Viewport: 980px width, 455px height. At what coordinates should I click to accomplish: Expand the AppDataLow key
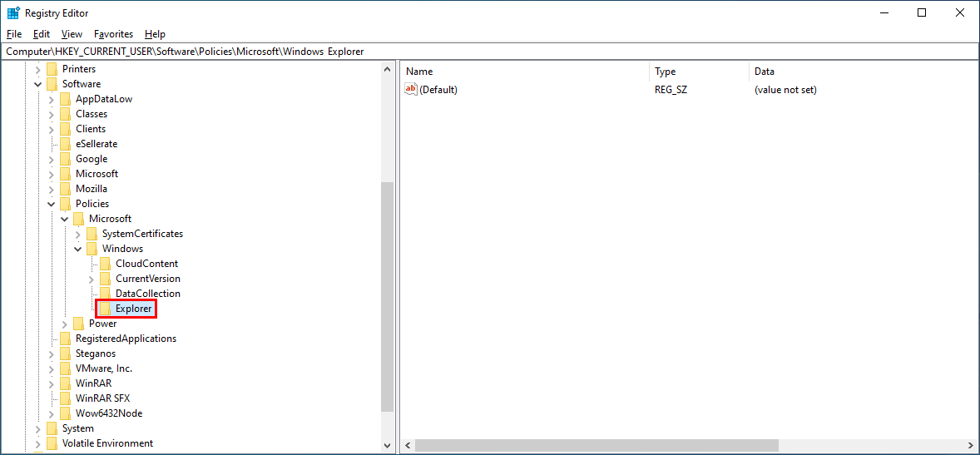coord(52,99)
